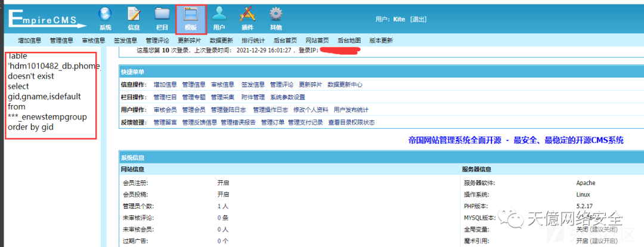The width and height of the screenshot is (644, 247).
Task: Open the 查看目录权限状态 link
Action: [351, 122]
